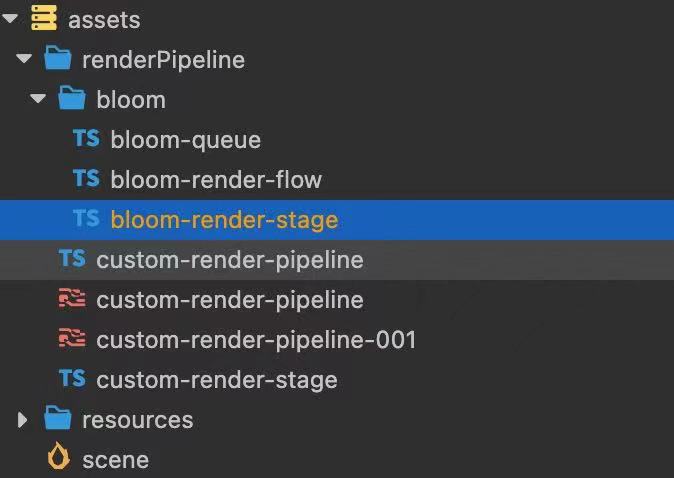Viewport: 674px width, 478px height.
Task: Click the flame icon beside scene
Action: [x=59, y=458]
